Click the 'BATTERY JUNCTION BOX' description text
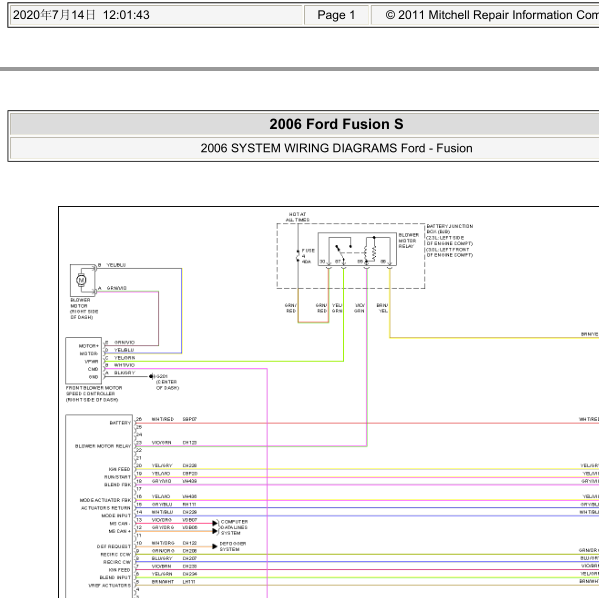 450,240
